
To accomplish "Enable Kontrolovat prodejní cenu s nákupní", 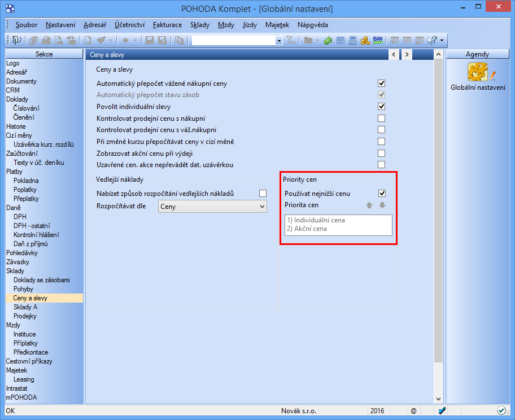I will coord(381,118).
